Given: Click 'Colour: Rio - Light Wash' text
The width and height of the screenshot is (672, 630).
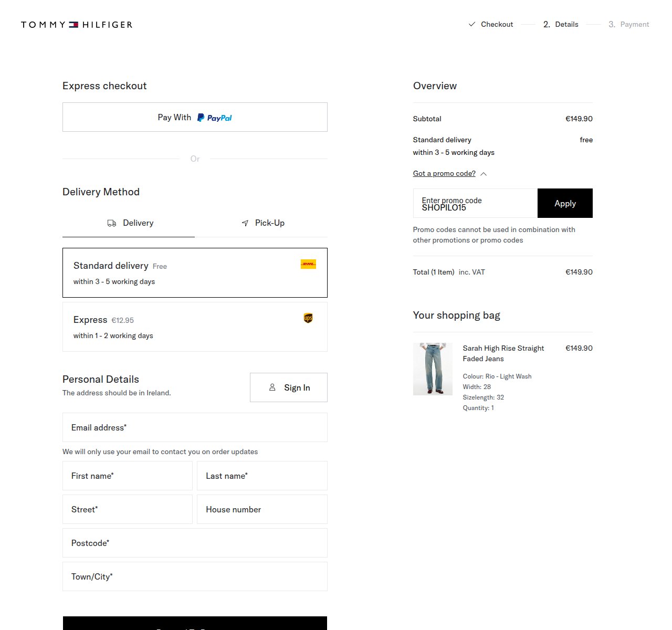Looking at the screenshot, I should pos(497,376).
